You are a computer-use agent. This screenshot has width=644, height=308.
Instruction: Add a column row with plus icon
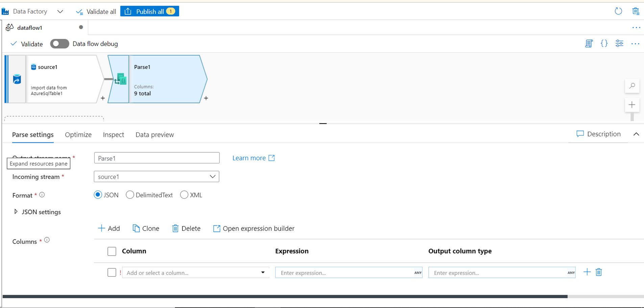[x=587, y=272]
